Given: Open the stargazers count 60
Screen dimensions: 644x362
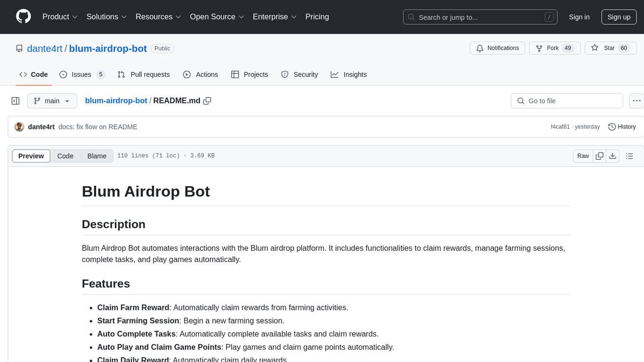Looking at the screenshot, I should (624, 48).
